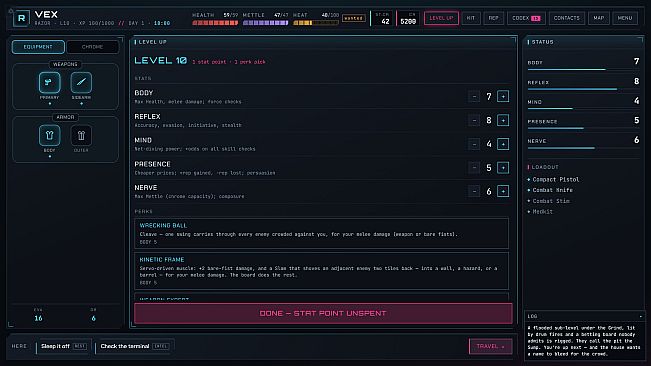Click the Travel button

click(490, 346)
